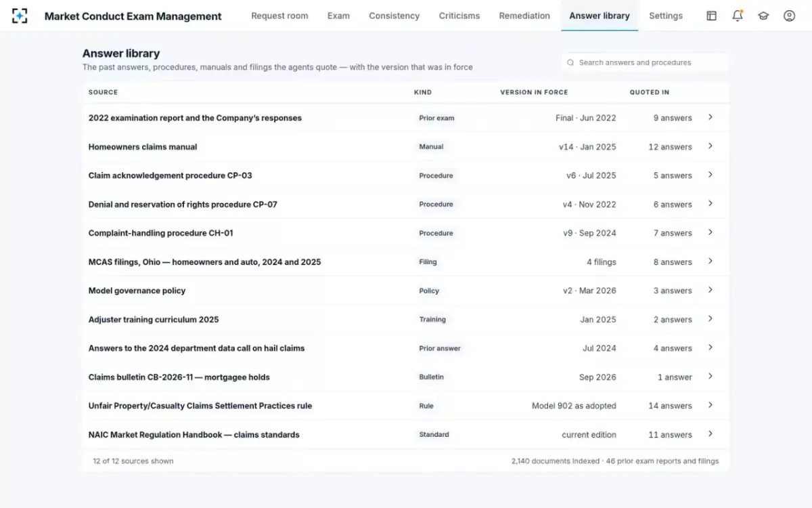Viewport: 812px width, 508px height.
Task: Open the Criticisms tab
Action: (x=459, y=16)
